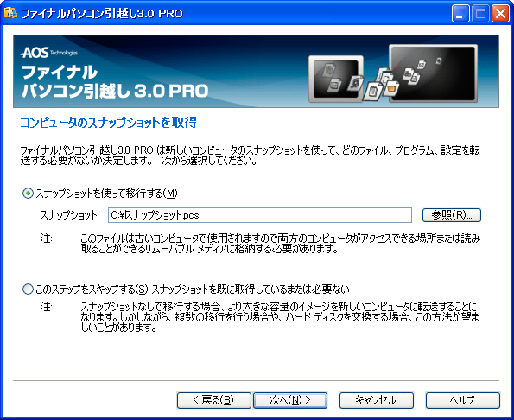The width and height of the screenshot is (514, 420).
Task: Go back with the 戻る(B) button
Action: [213, 400]
